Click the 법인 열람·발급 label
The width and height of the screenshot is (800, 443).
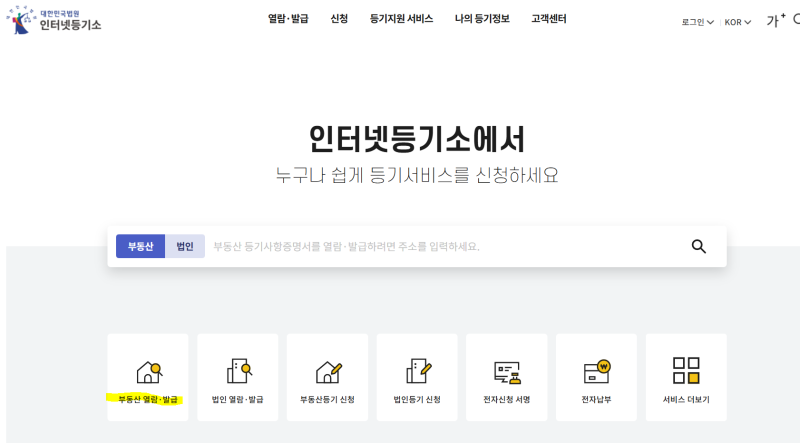click(238, 399)
